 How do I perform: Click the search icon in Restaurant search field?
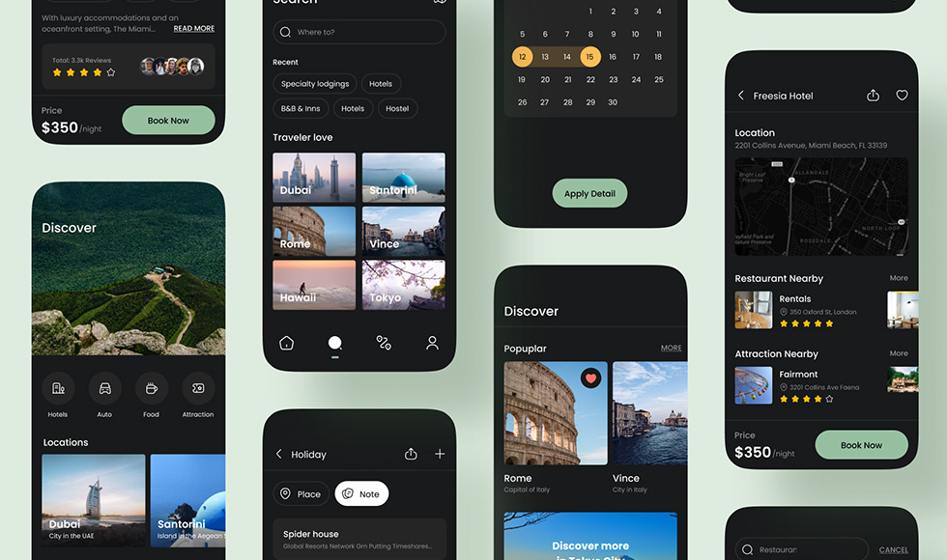pyautogui.click(x=748, y=549)
